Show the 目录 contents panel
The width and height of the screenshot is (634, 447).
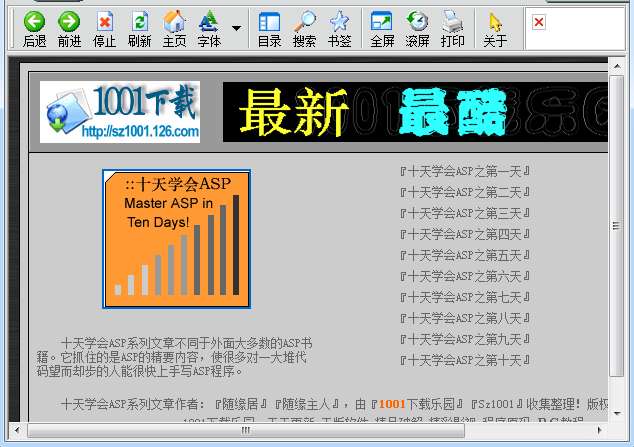269,22
